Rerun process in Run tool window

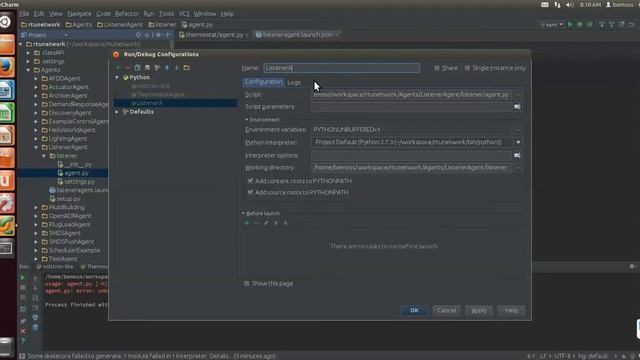[x=23, y=278]
